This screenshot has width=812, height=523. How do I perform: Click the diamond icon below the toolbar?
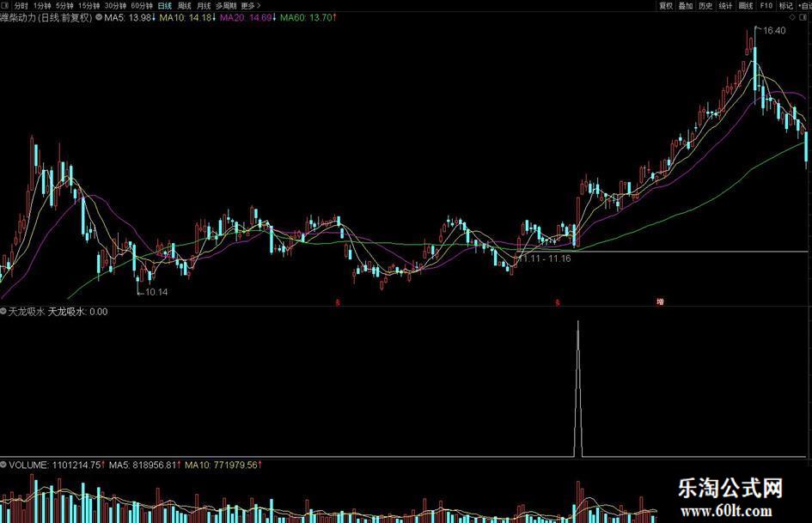click(x=792, y=17)
